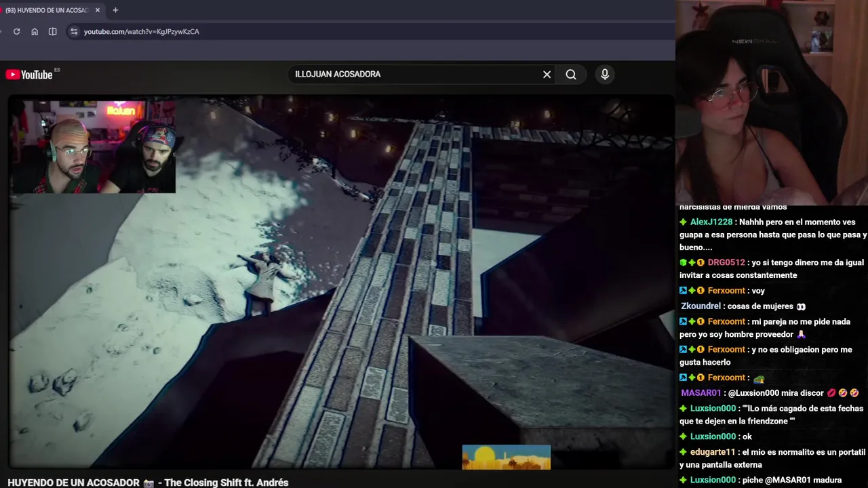The width and height of the screenshot is (868, 488).
Task: Click green star badge beside edugarte11
Action: 684,452
